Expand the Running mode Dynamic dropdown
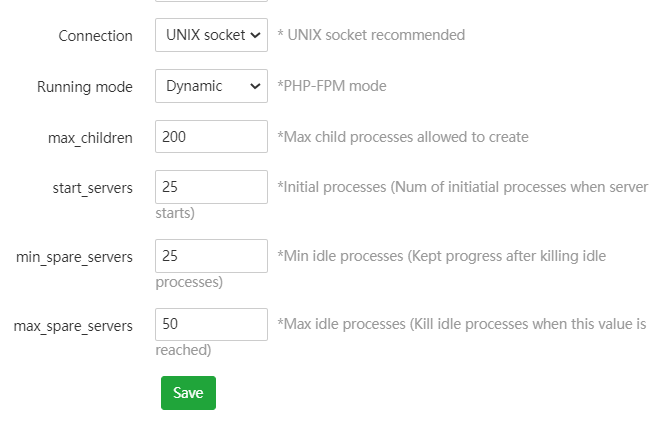 211,86
